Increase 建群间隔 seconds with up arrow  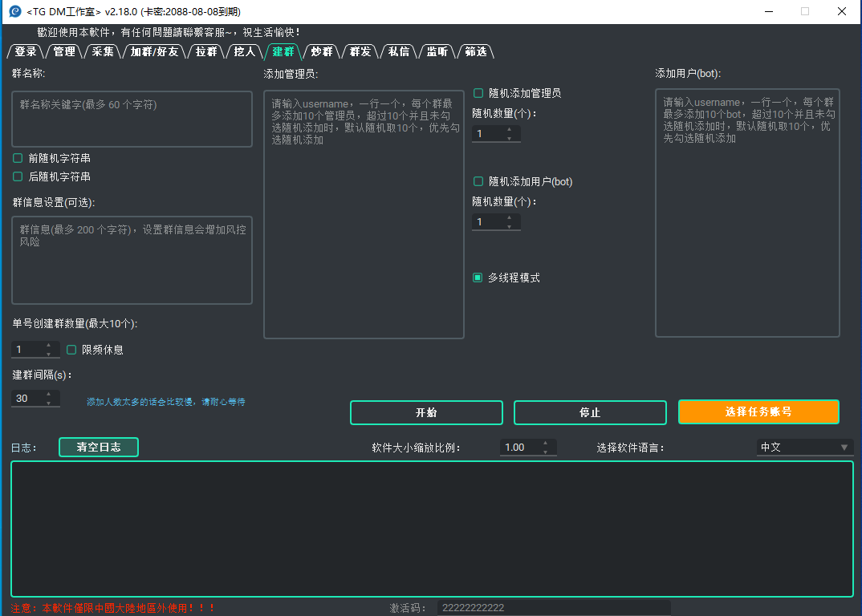click(49, 394)
